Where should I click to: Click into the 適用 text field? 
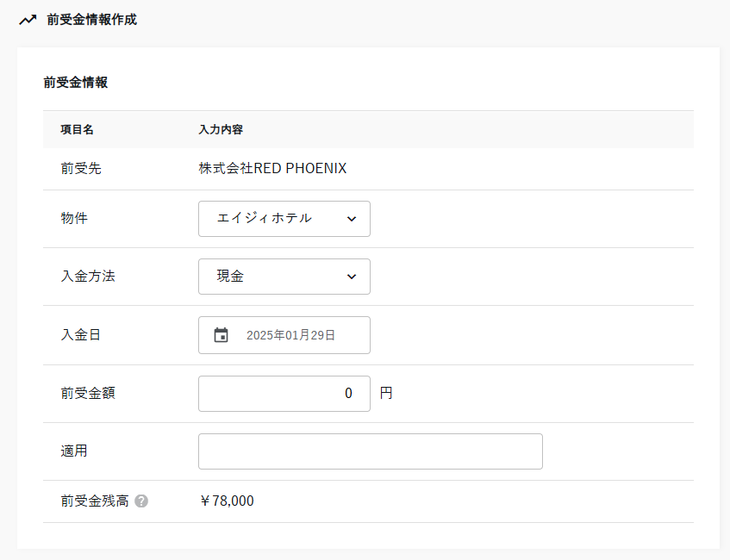click(x=370, y=451)
